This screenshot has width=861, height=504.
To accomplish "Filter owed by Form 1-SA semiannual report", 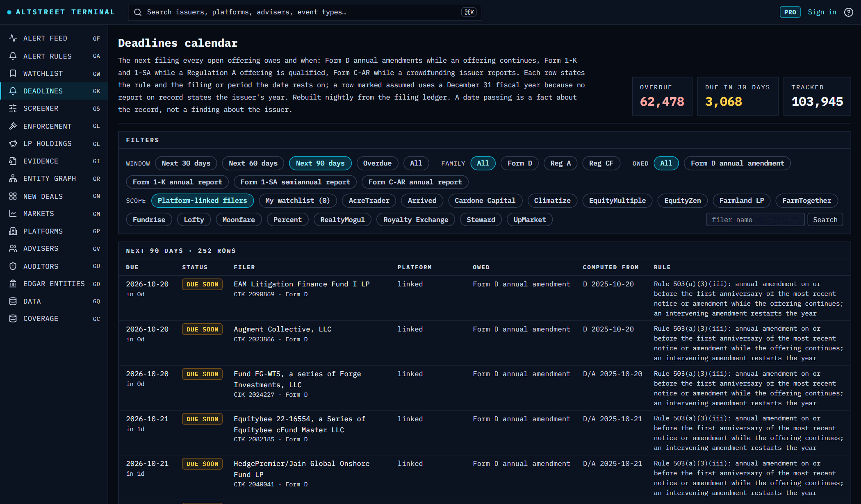I will pyautogui.click(x=295, y=182).
